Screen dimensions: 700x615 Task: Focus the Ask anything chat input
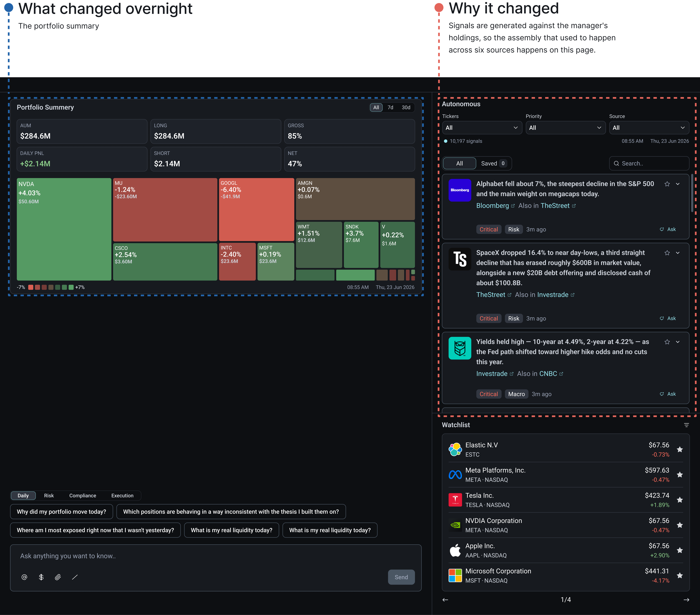216,556
